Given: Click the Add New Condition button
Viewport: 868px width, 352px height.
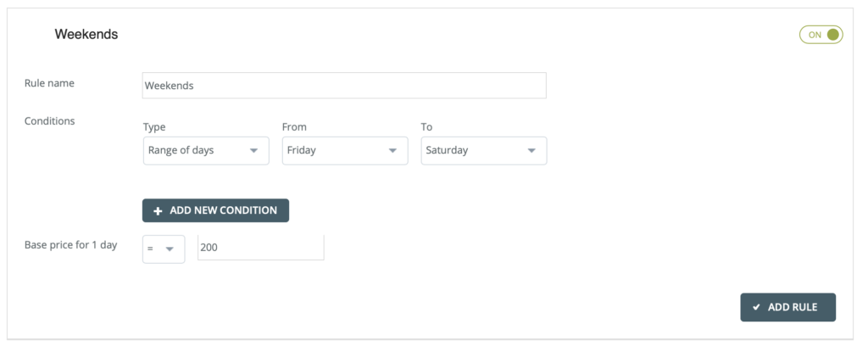Looking at the screenshot, I should pos(215,210).
